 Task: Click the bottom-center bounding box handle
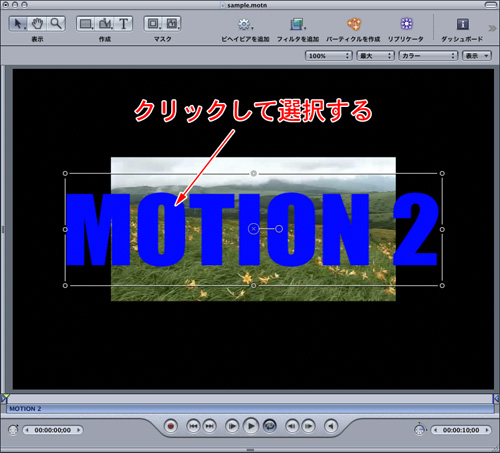(x=254, y=286)
